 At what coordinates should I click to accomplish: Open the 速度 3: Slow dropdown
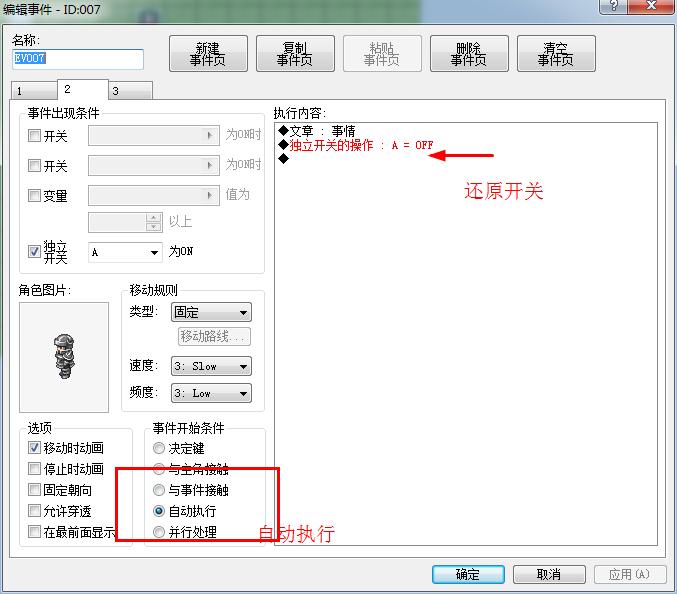[x=211, y=366]
